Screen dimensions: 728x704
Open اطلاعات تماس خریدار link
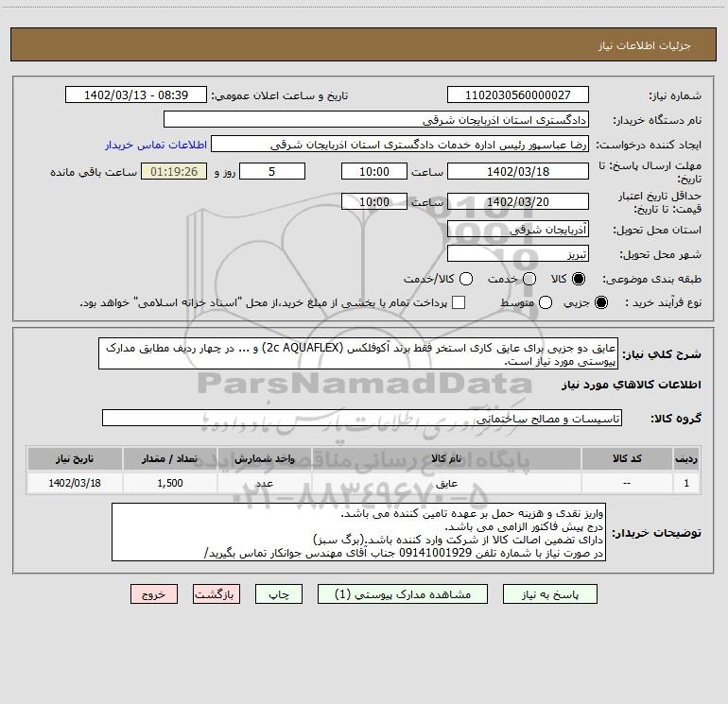coord(156,145)
